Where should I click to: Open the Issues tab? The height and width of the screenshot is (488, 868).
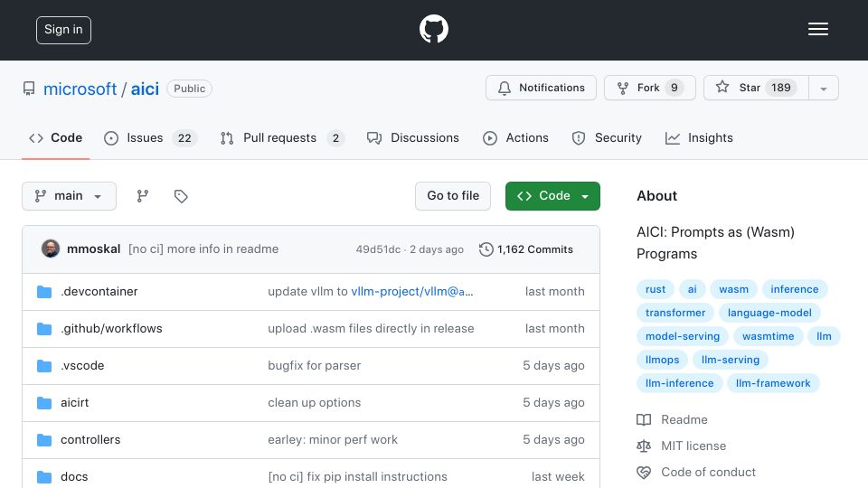click(x=151, y=137)
